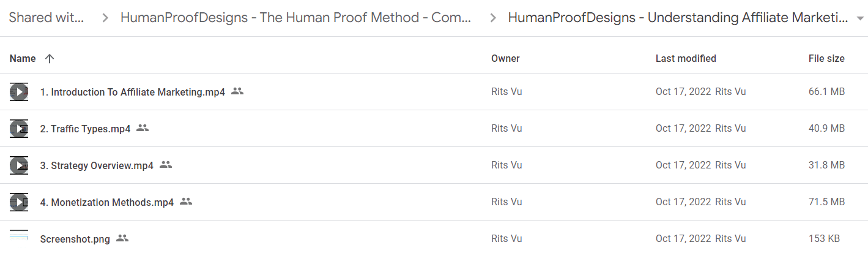The width and height of the screenshot is (868, 253).
Task: Toggle sort direction arrow next to Name
Action: (50, 59)
